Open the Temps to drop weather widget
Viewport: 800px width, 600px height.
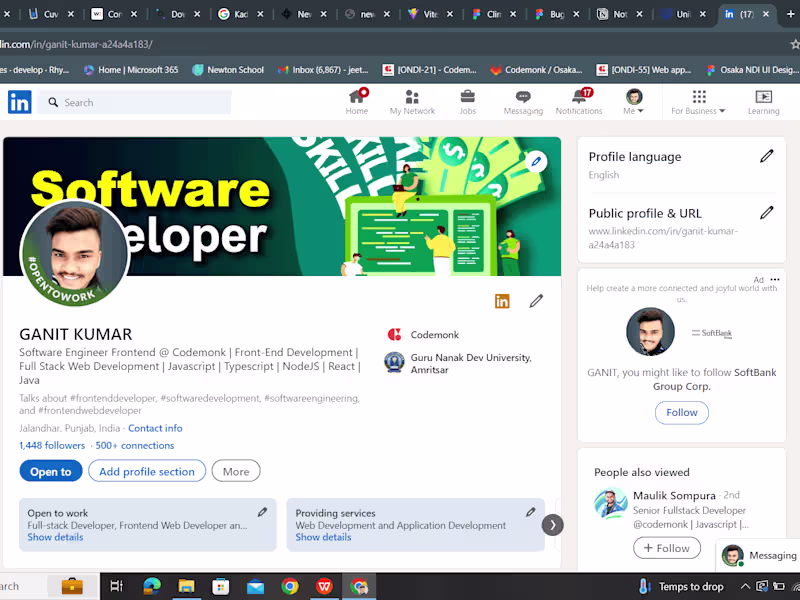click(x=681, y=586)
